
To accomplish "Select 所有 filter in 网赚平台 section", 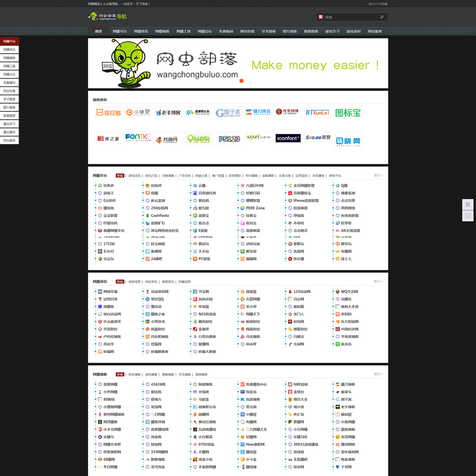I will pos(120,176).
